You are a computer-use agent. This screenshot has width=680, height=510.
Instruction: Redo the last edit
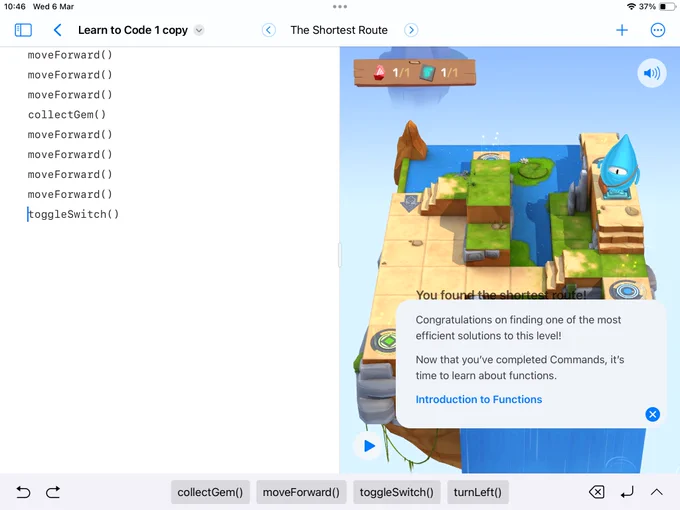click(x=53, y=492)
